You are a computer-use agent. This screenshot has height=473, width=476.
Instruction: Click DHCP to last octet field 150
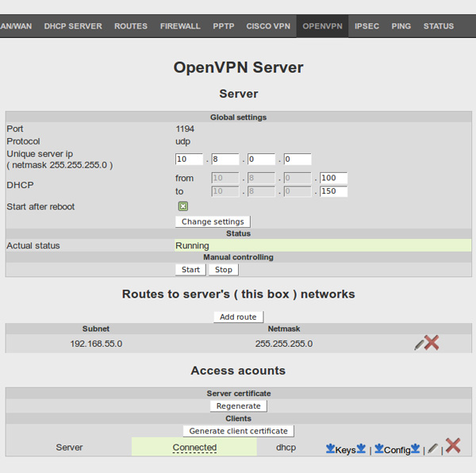[334, 191]
